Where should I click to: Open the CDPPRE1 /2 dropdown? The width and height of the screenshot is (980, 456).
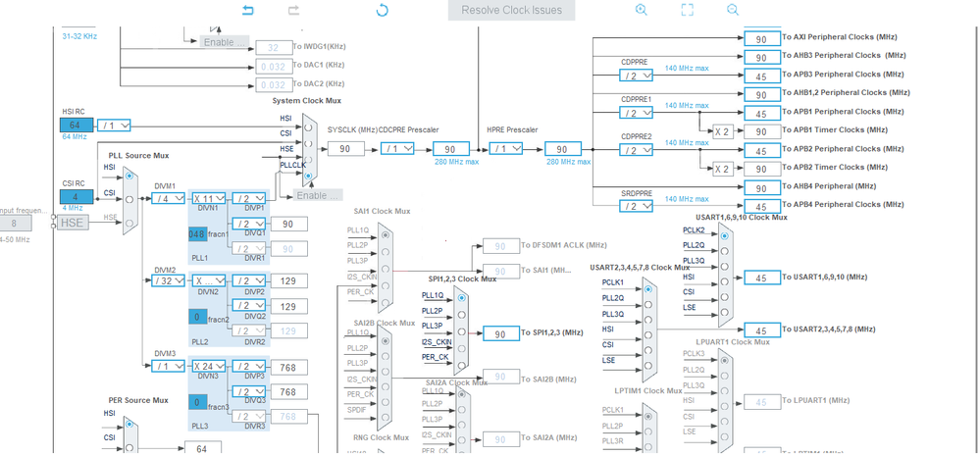(x=637, y=113)
